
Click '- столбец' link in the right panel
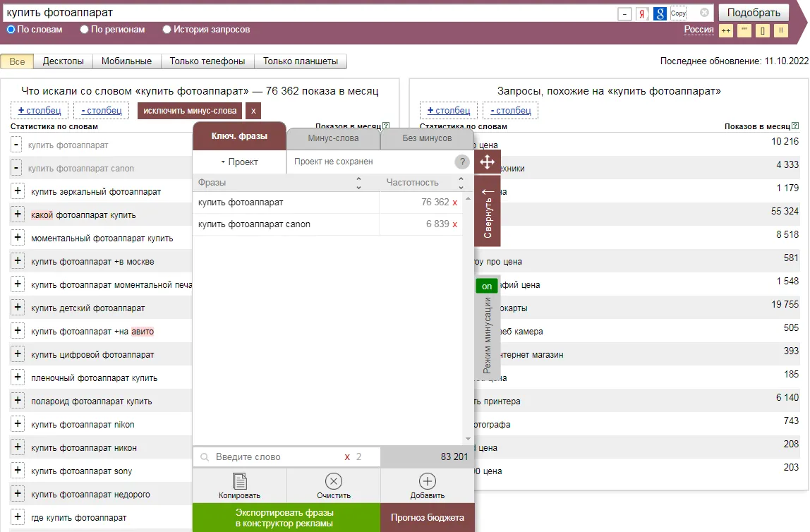coord(510,111)
